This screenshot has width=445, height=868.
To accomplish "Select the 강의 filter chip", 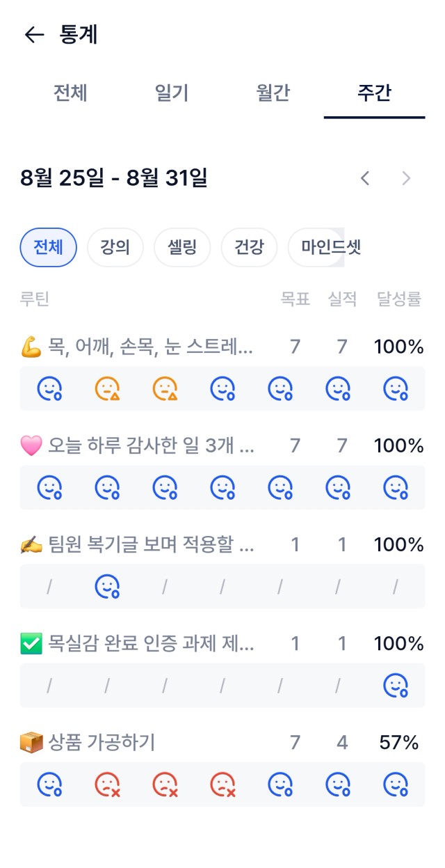I will tap(115, 247).
